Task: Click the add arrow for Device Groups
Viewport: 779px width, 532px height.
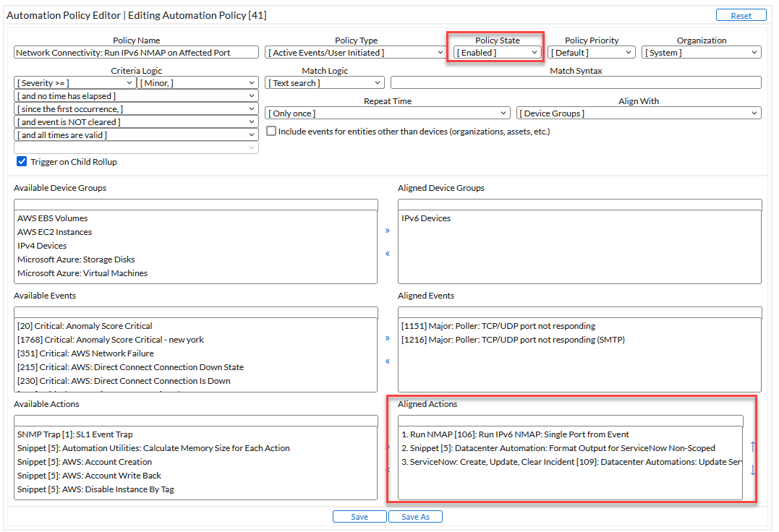Action: point(387,231)
